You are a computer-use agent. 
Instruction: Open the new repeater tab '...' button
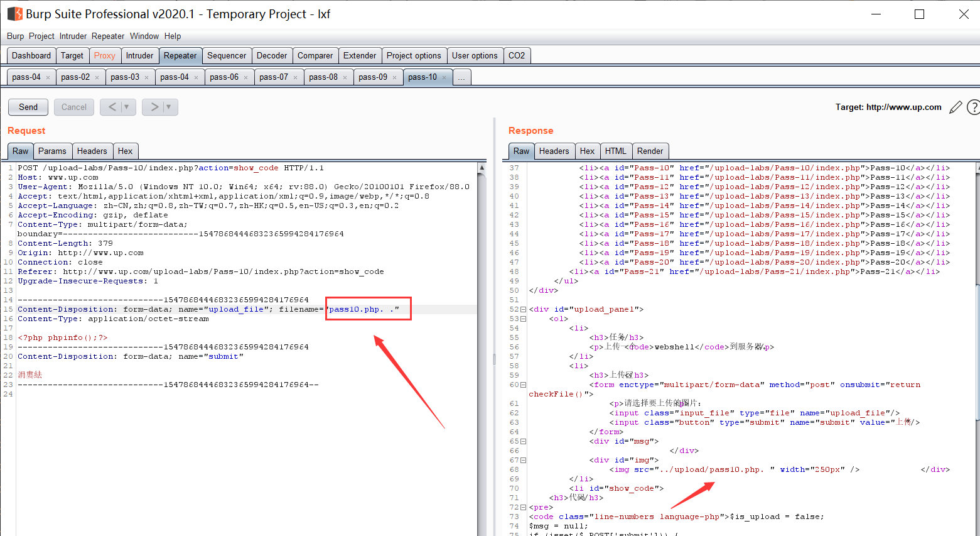pos(461,77)
